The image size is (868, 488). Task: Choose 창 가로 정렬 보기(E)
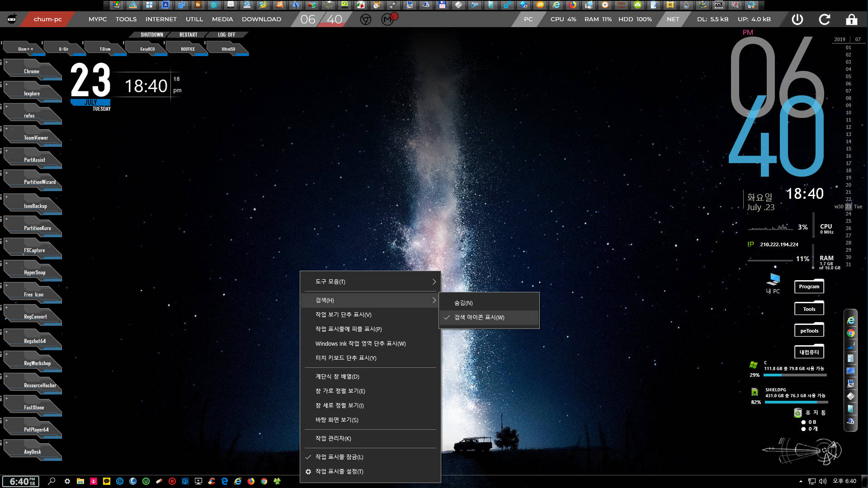coord(371,391)
